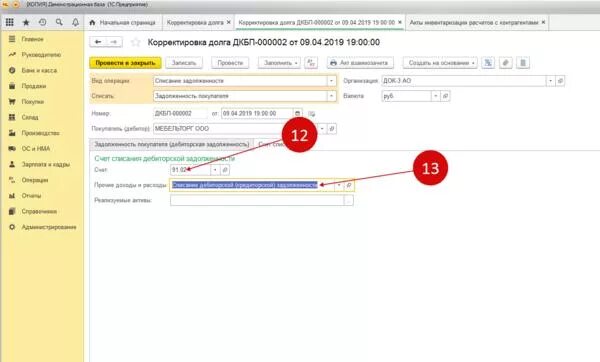Viewport: 600px width, 362px height.
Task: Expand the Организация dropdown
Action: click(x=550, y=81)
